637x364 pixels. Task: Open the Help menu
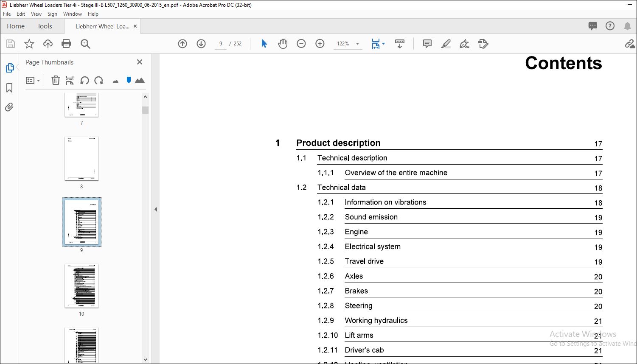pos(93,14)
